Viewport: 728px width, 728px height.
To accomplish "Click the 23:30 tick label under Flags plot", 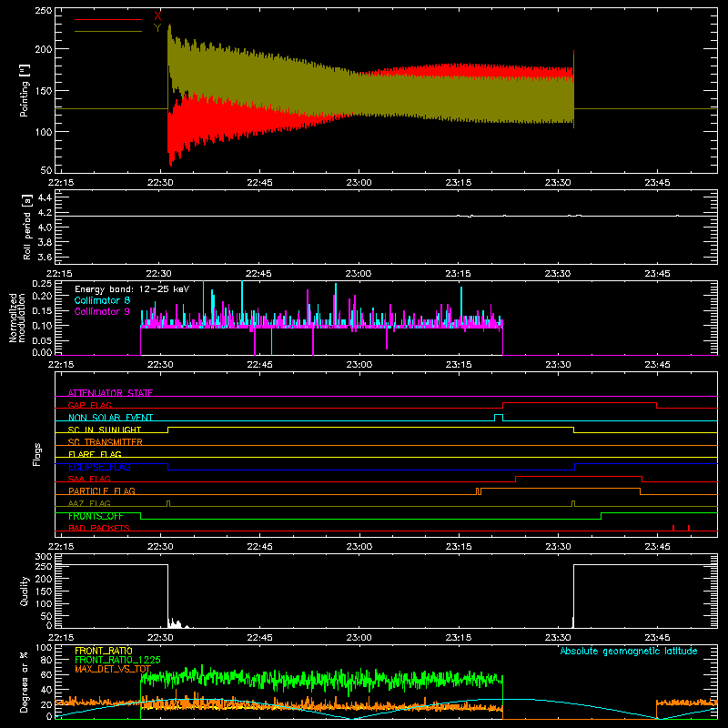I will pos(558,547).
